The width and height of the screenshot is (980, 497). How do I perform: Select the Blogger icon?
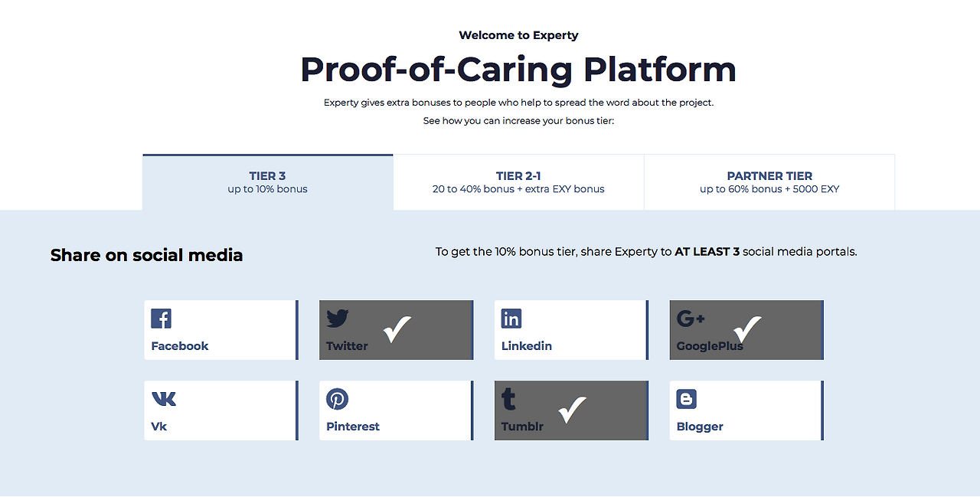pos(686,398)
